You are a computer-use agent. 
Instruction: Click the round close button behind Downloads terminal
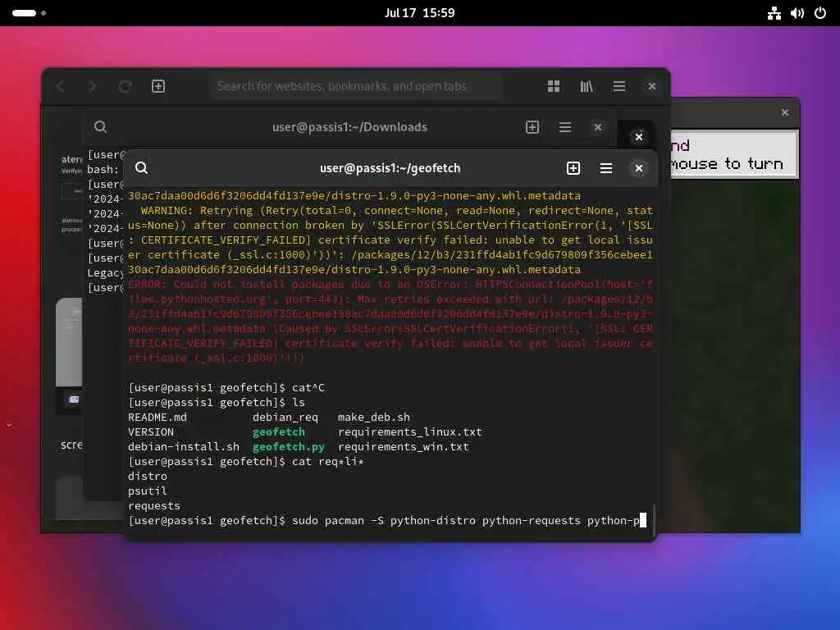pos(638,137)
